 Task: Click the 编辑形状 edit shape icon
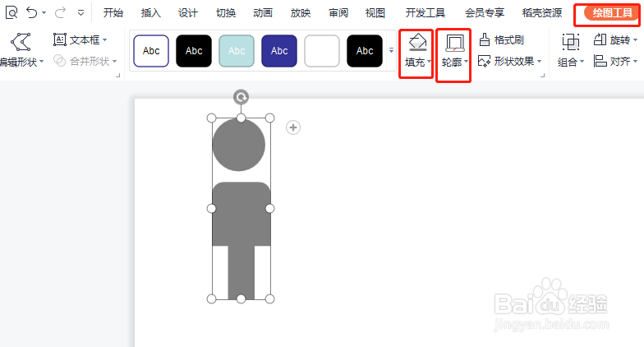(x=21, y=42)
